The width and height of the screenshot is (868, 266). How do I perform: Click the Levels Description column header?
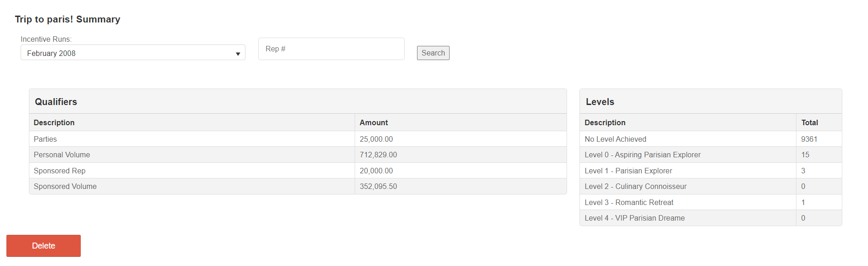tap(605, 122)
